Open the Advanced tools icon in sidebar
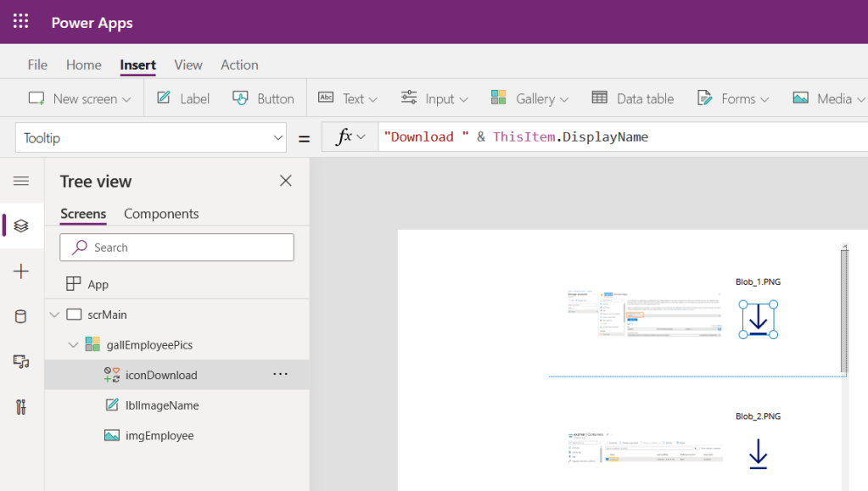 pyautogui.click(x=21, y=406)
